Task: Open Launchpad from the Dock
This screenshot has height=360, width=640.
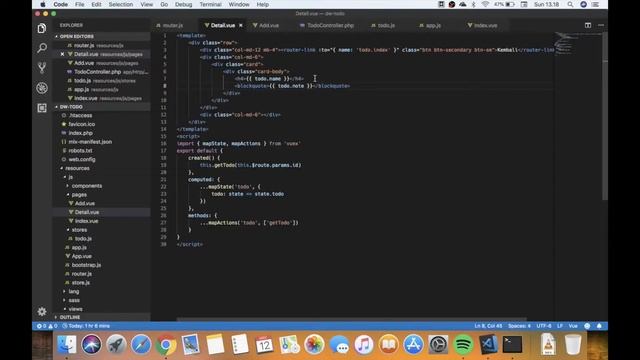Action: coord(116,345)
